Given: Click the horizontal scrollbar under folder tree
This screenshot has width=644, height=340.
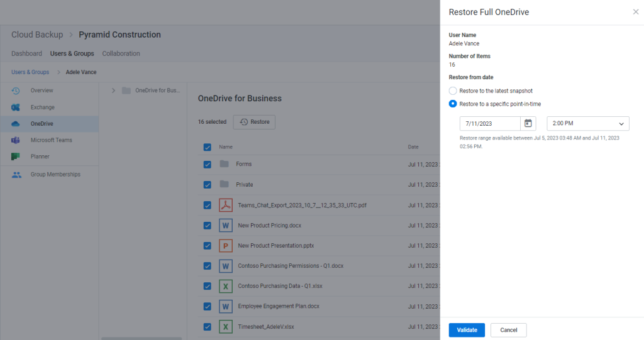Looking at the screenshot, I should pos(142,338).
